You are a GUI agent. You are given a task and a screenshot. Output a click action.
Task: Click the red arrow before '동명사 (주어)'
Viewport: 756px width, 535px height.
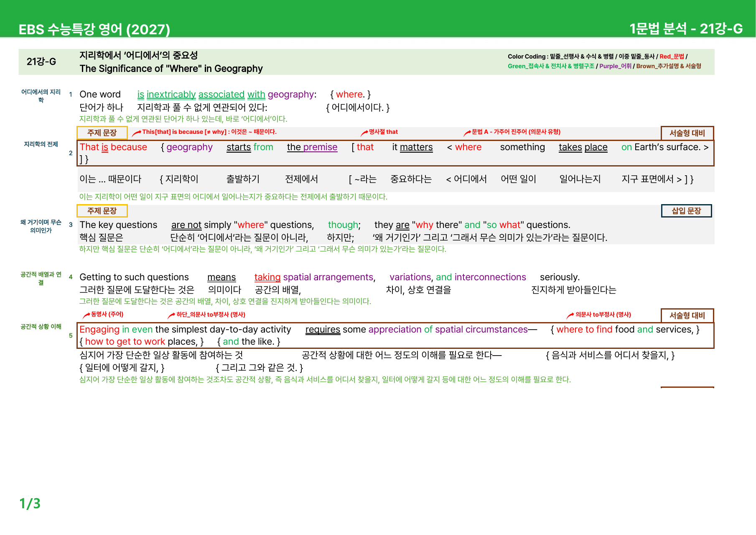click(x=87, y=315)
